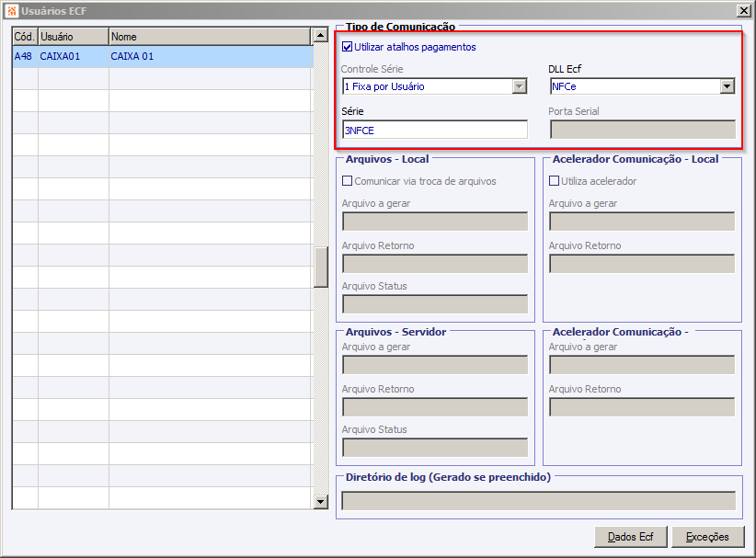Screen dimensions: 756x558
Task: Select the A48 code cell
Action: tap(25, 56)
